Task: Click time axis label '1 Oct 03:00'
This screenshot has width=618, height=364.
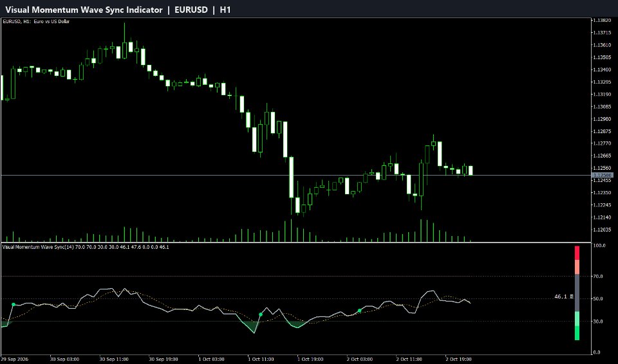Action: pyautogui.click(x=213, y=359)
